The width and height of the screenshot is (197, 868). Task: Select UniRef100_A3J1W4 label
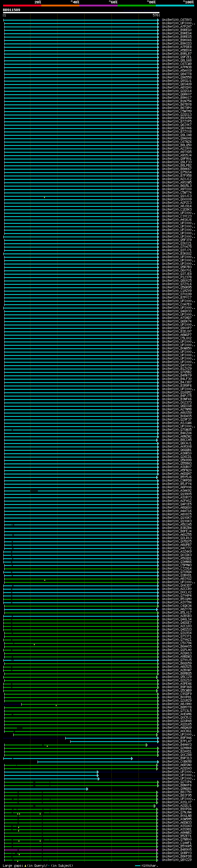pos(177,423)
